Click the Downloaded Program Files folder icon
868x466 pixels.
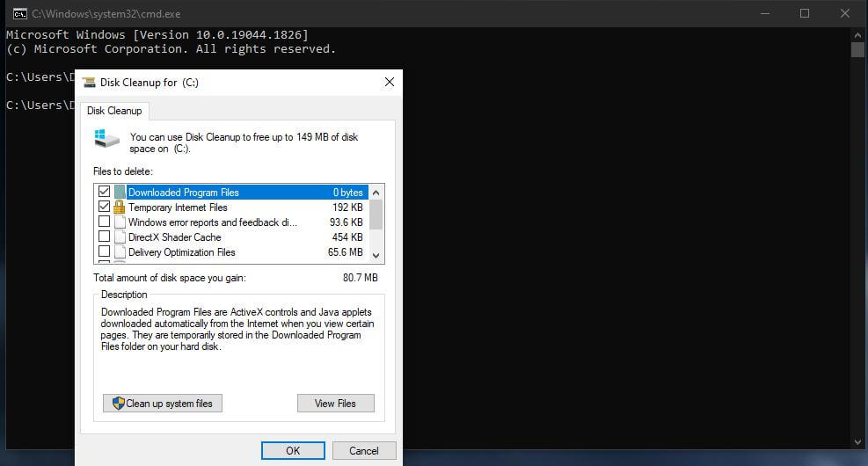[120, 192]
